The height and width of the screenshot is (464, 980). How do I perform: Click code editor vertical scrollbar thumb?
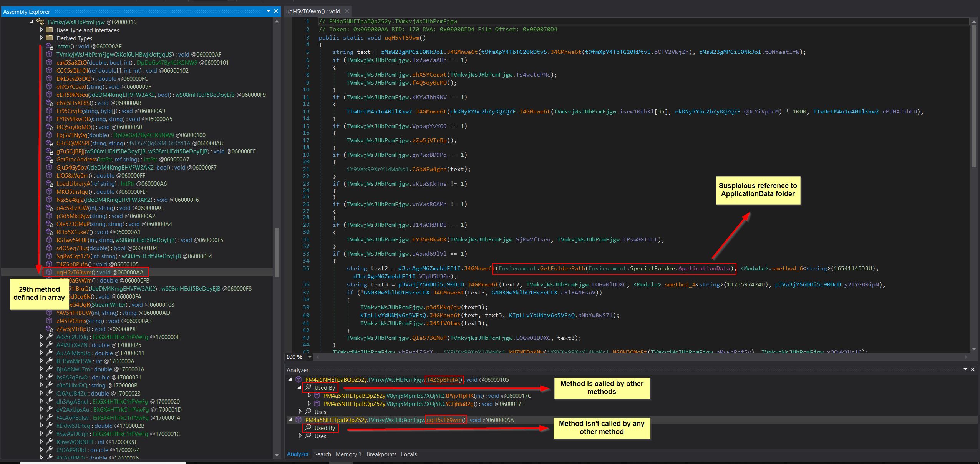pyautogui.click(x=974, y=96)
